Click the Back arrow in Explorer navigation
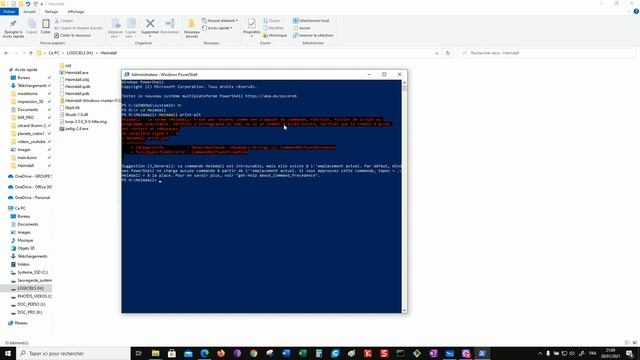The image size is (640, 360). tap(6, 53)
